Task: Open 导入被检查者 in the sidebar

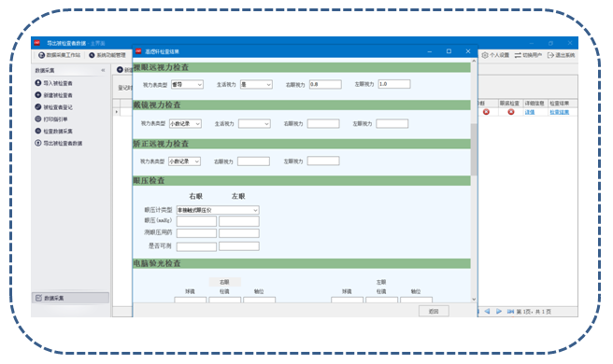Action: (x=53, y=83)
